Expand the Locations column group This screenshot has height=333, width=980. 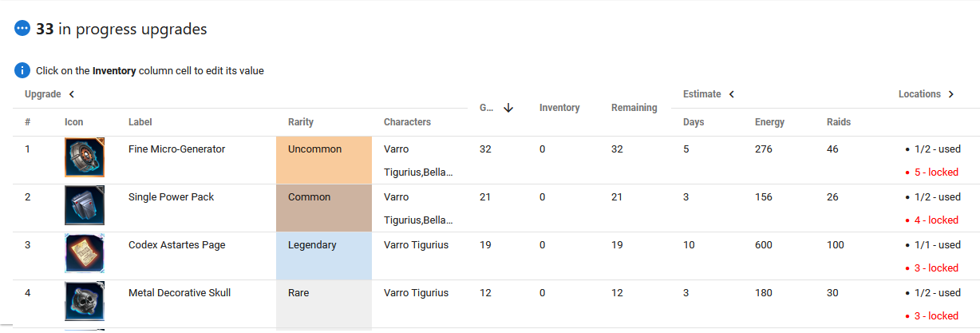point(950,94)
